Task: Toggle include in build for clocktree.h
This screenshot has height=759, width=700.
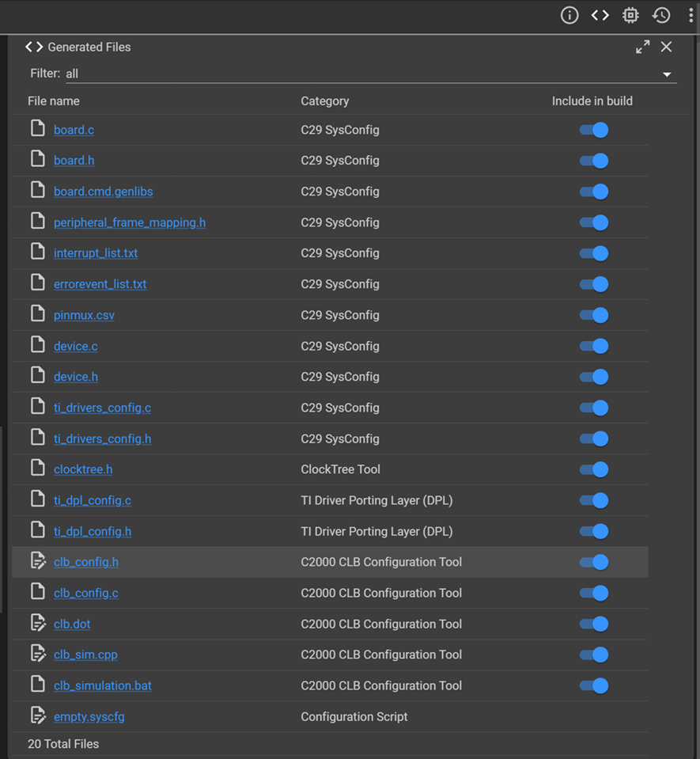Action: pos(594,469)
